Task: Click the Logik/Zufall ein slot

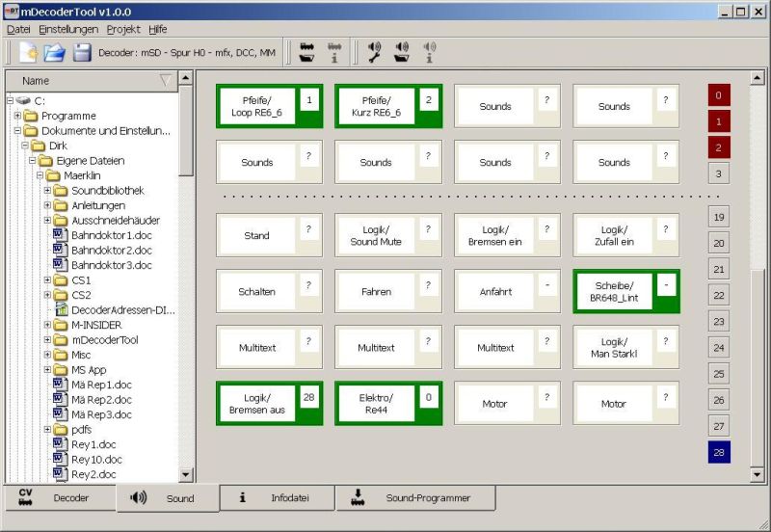Action: tap(626, 235)
